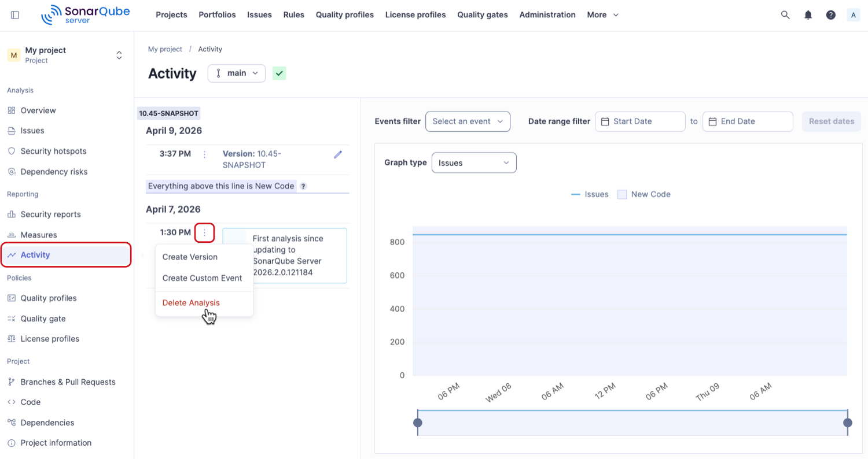
Task: Open the Projects top menu
Action: click(x=171, y=15)
